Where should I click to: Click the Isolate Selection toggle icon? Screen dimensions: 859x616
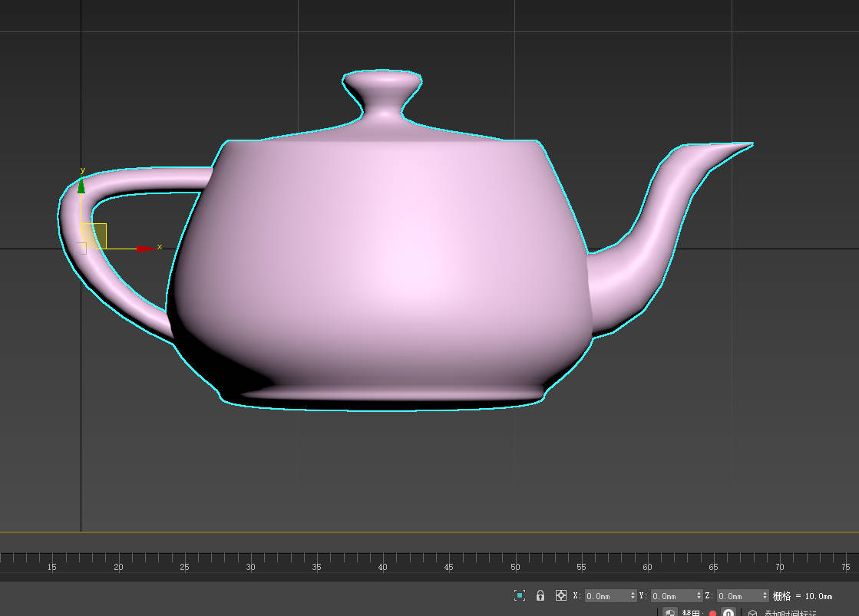pyautogui.click(x=520, y=596)
